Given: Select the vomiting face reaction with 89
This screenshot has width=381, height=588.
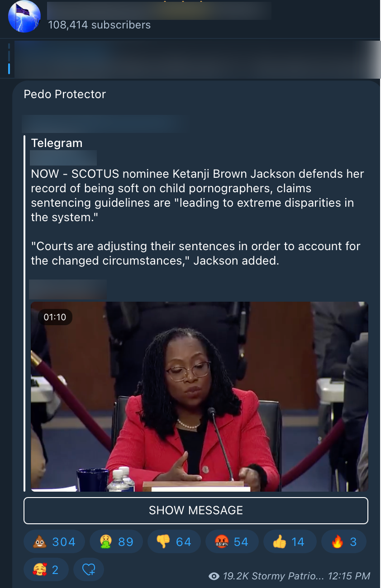Looking at the screenshot, I should pos(116,542).
